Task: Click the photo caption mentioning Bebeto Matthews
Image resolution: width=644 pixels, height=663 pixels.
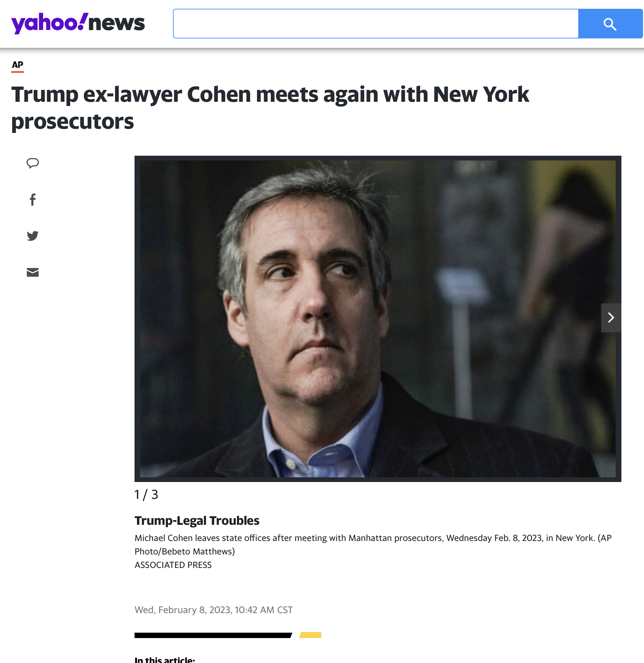Action: point(373,545)
